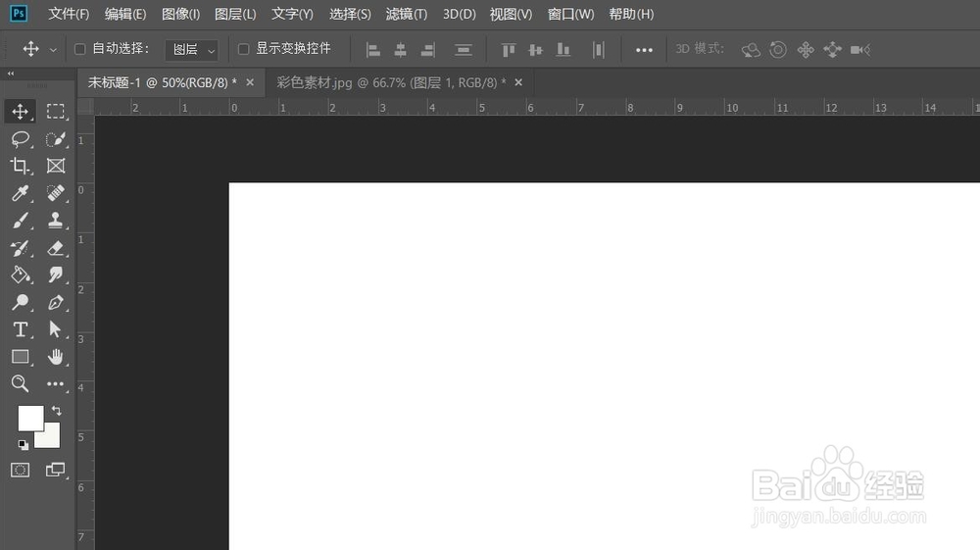This screenshot has width=980, height=550.
Task: Click the 3D rotate object icon
Action: pos(751,49)
